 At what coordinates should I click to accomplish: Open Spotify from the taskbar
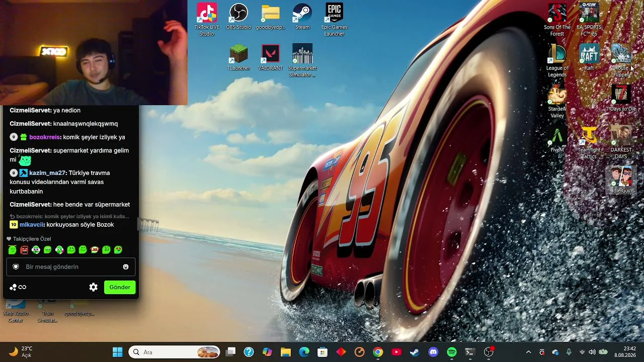pyautogui.click(x=452, y=352)
